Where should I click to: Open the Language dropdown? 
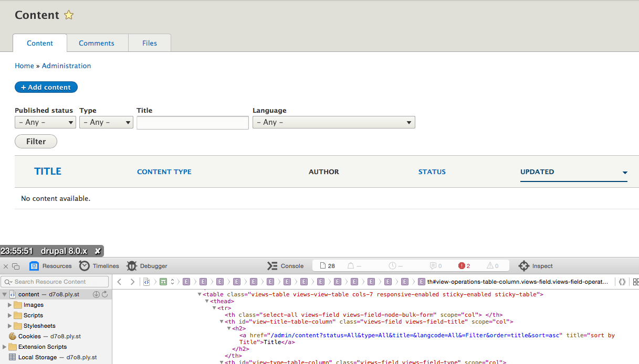coord(334,122)
